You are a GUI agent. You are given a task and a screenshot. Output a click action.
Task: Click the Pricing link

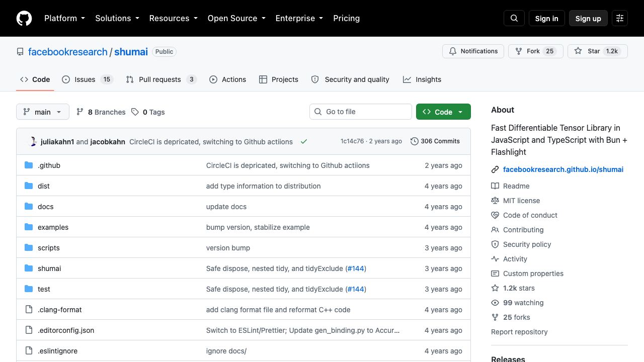tap(346, 18)
